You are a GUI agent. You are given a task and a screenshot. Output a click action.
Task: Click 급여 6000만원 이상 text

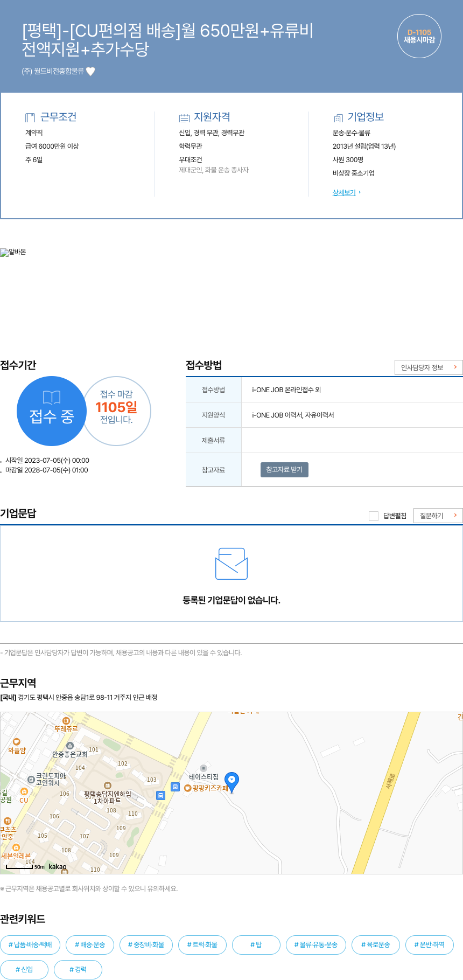pos(52,146)
